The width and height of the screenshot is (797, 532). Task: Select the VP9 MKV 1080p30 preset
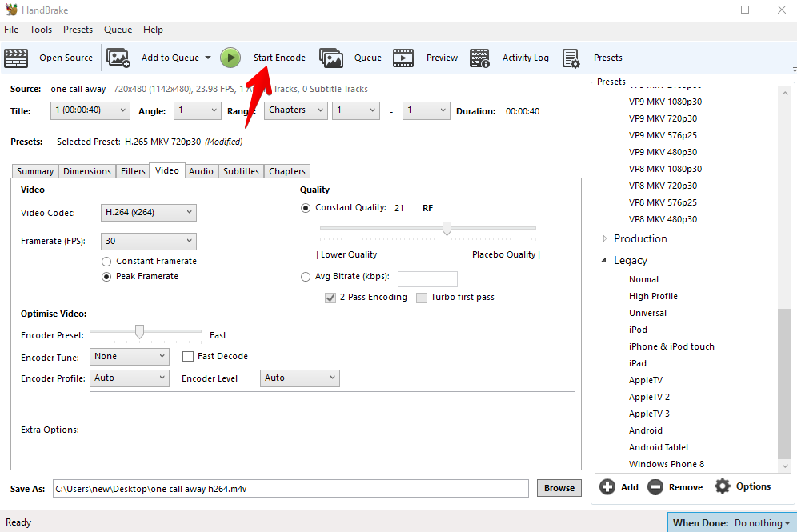tap(665, 102)
